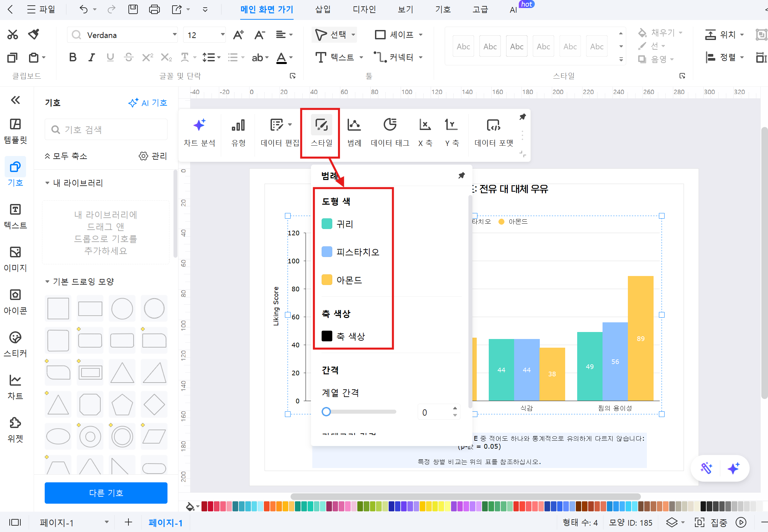Open the 스티커 sidebar panel
The height and width of the screenshot is (532, 768).
15,345
